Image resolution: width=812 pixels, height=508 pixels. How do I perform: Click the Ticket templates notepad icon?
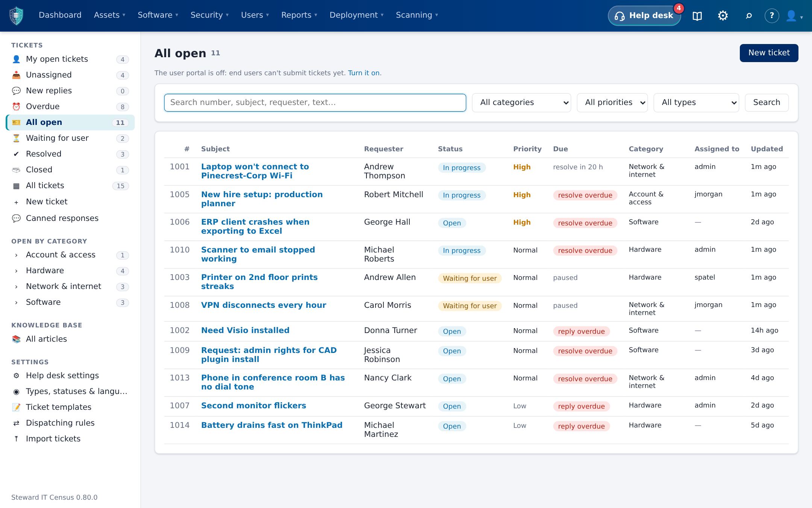pos(16,407)
